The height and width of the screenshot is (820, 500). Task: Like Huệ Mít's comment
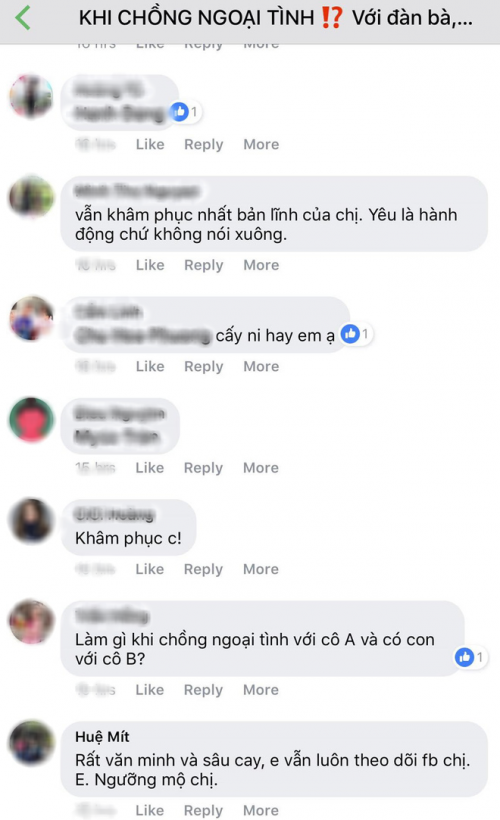(150, 810)
